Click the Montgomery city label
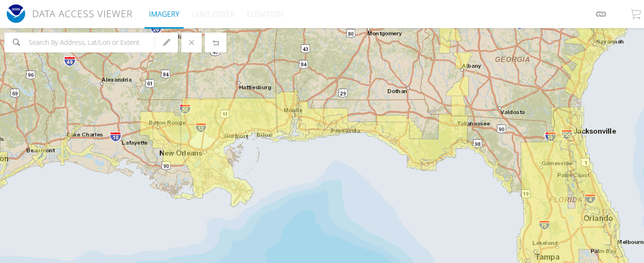The width and height of the screenshot is (644, 263). (384, 33)
